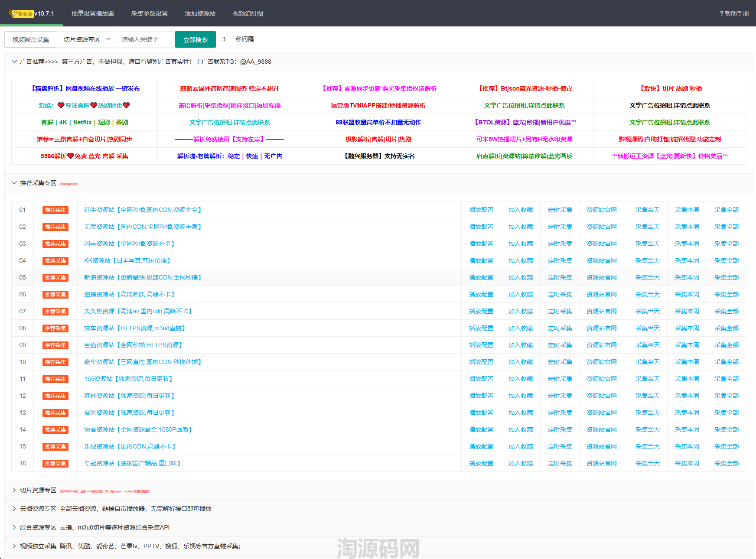
Task: Open the 极影解析 官解 切片 ad
Action: coord(378,139)
